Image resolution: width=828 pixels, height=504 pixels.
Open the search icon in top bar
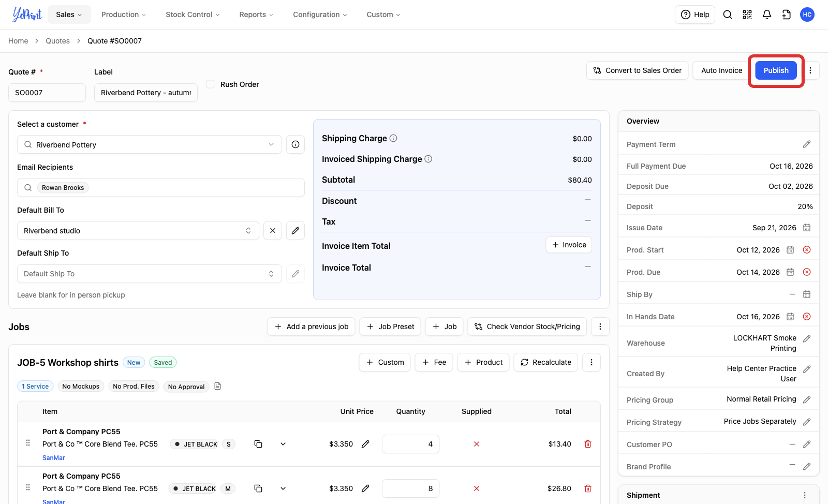click(x=728, y=14)
